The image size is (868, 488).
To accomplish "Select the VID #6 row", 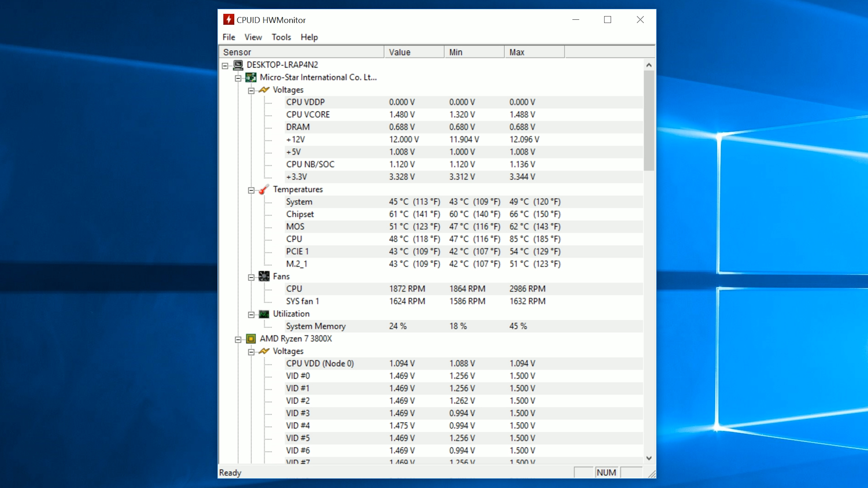I will (x=464, y=451).
